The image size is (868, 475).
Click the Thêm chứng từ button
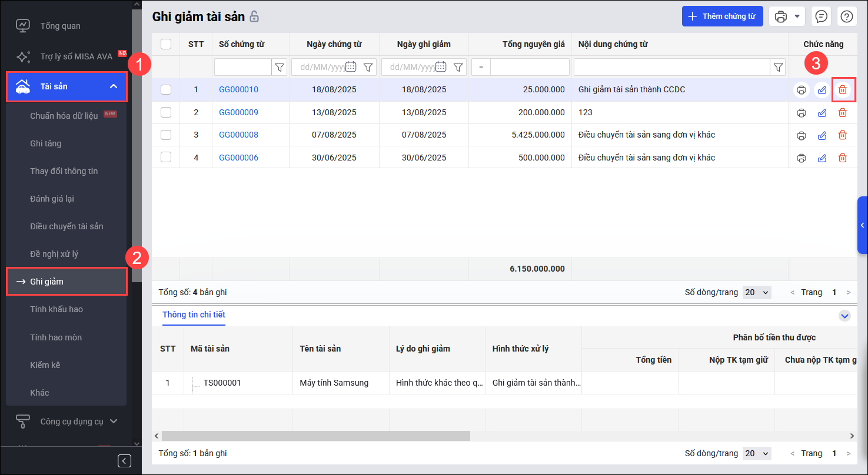(722, 16)
